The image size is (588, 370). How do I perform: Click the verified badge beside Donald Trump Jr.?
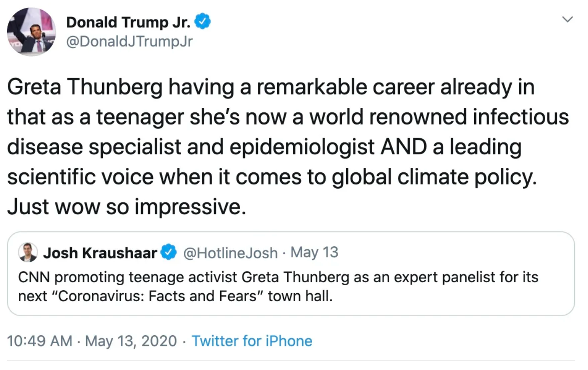[202, 22]
